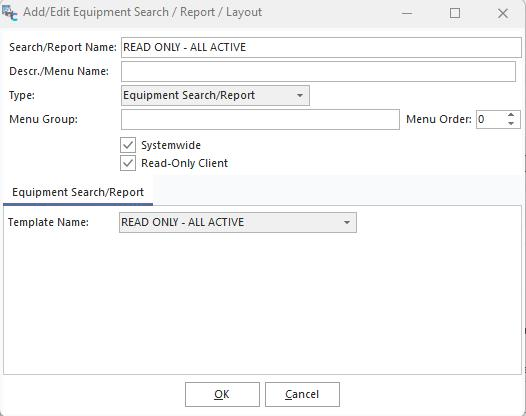Click the Search/Report Name label
This screenshot has width=526, height=416.
pos(63,47)
